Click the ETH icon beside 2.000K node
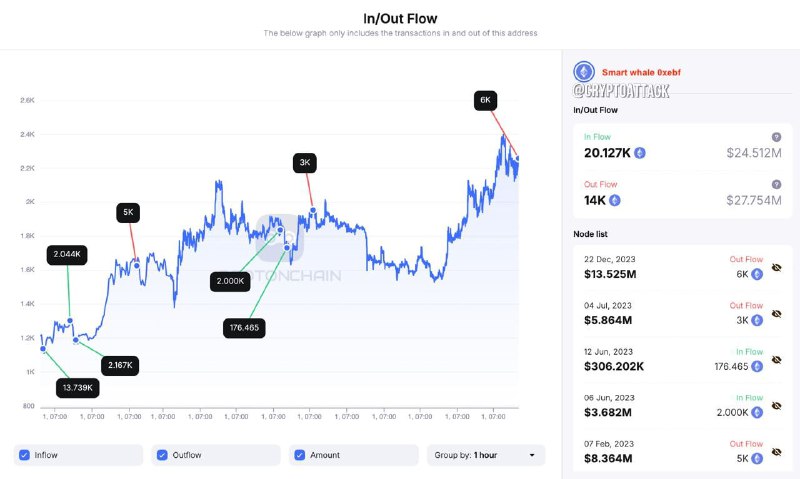 [757, 412]
